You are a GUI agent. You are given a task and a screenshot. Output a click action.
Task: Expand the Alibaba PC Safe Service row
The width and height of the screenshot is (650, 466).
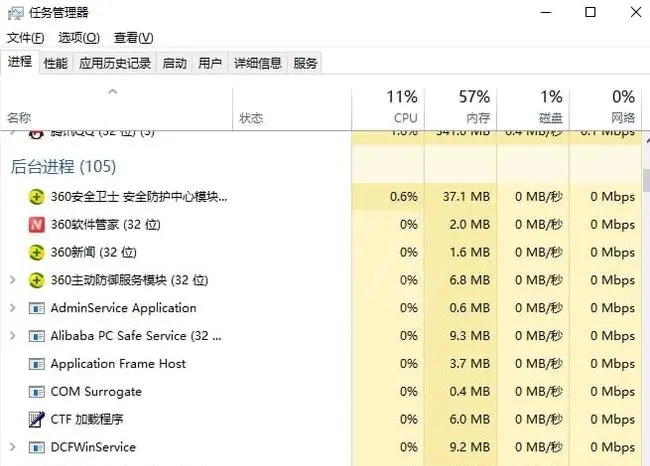[12, 336]
